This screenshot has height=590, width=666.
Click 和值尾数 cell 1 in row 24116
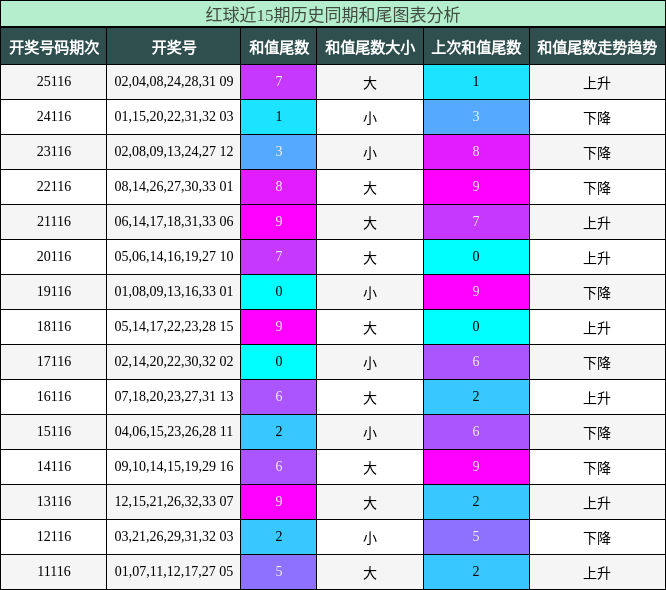(x=279, y=117)
